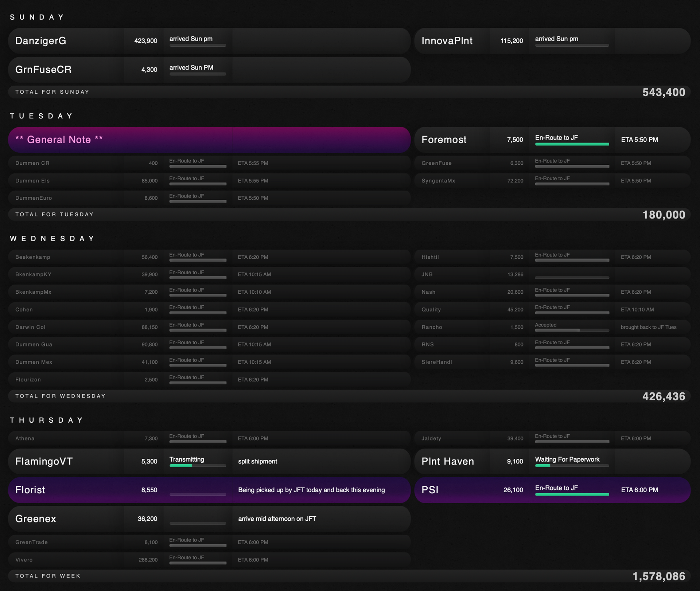The image size is (700, 591).
Task: Click the 'split shipment' note
Action: tap(257, 462)
